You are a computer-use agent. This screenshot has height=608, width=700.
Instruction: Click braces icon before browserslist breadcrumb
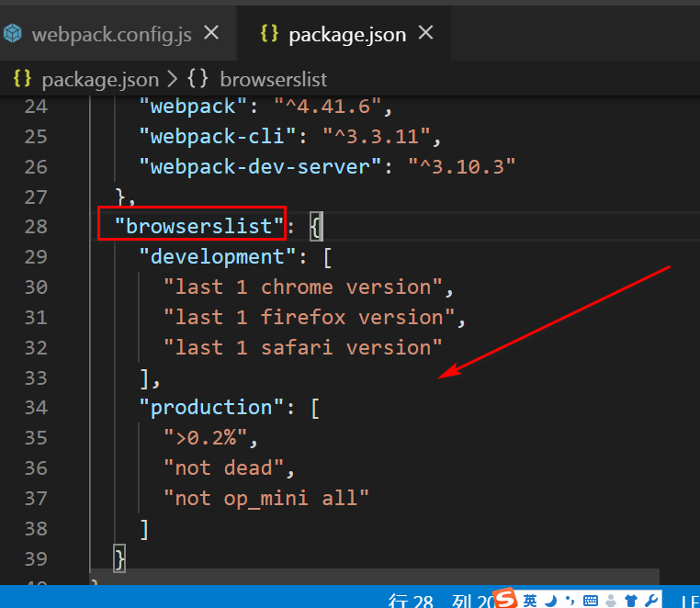pyautogui.click(x=198, y=79)
